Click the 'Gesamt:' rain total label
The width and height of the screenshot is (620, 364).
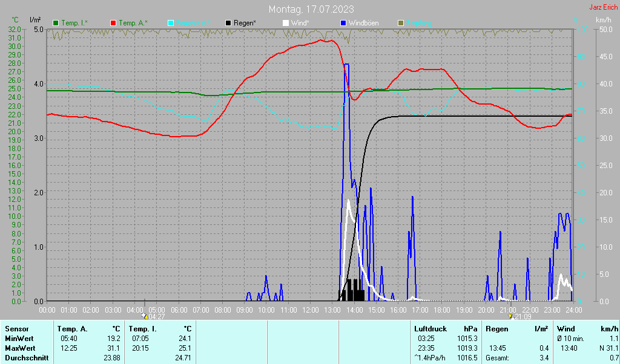pyautogui.click(x=498, y=358)
